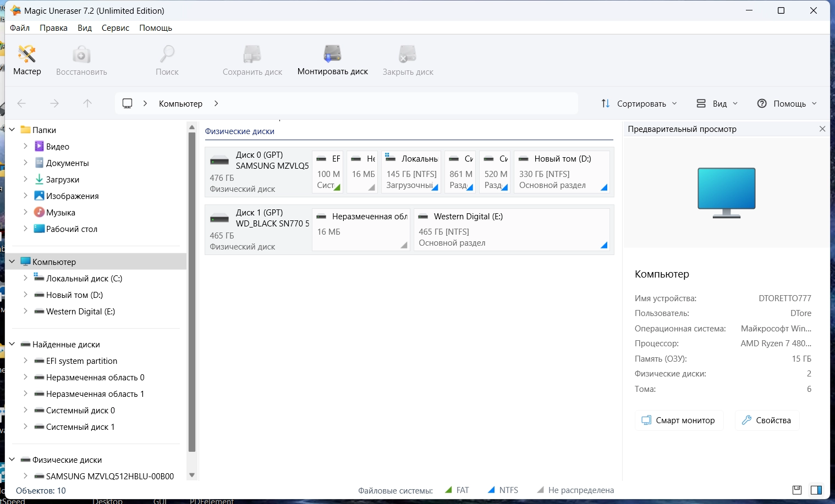This screenshot has height=504, width=835.
Task: Select the Новый том (D:) 330 ГБ partition
Action: [x=562, y=172]
